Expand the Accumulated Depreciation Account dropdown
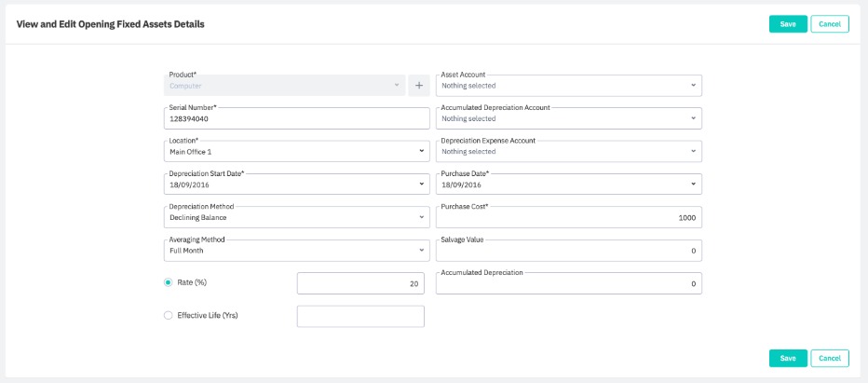The image size is (868, 383). (x=568, y=118)
